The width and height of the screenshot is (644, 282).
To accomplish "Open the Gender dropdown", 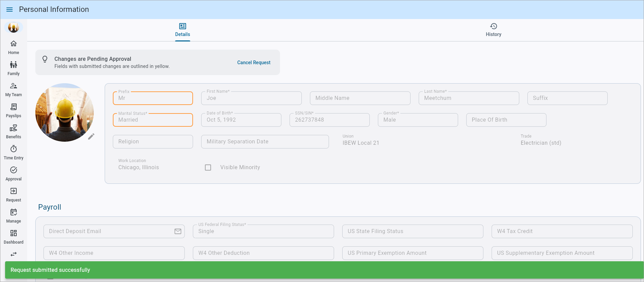I will [x=418, y=120].
